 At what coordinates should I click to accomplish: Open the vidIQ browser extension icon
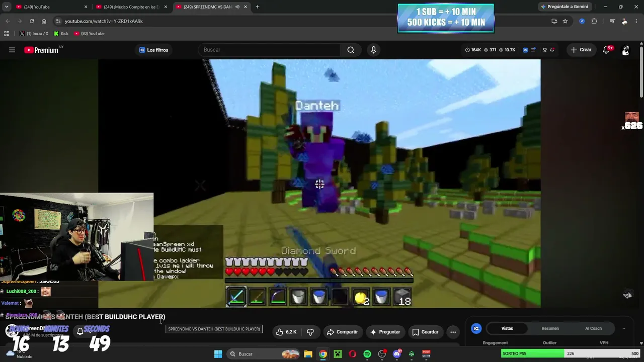pos(582,21)
